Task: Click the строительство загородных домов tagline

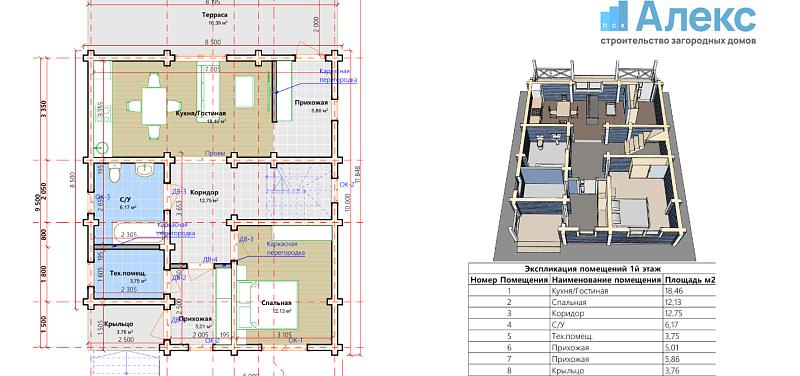Action: tap(678, 41)
